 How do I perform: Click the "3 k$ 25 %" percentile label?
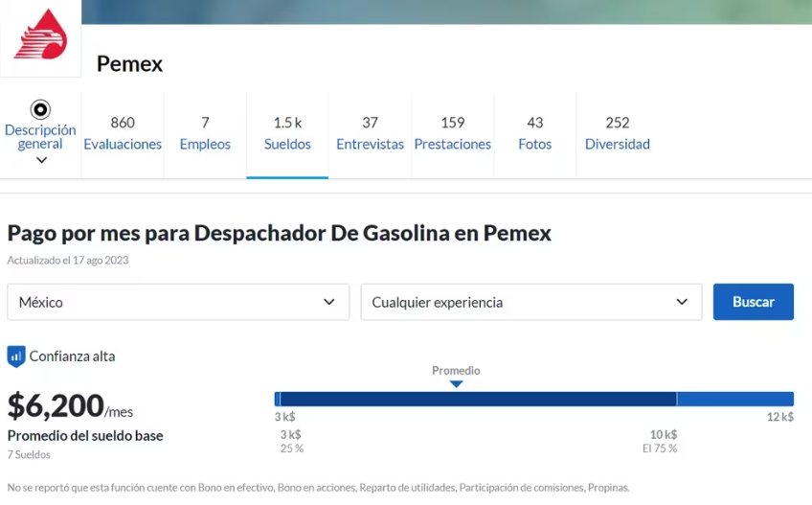pos(291,441)
